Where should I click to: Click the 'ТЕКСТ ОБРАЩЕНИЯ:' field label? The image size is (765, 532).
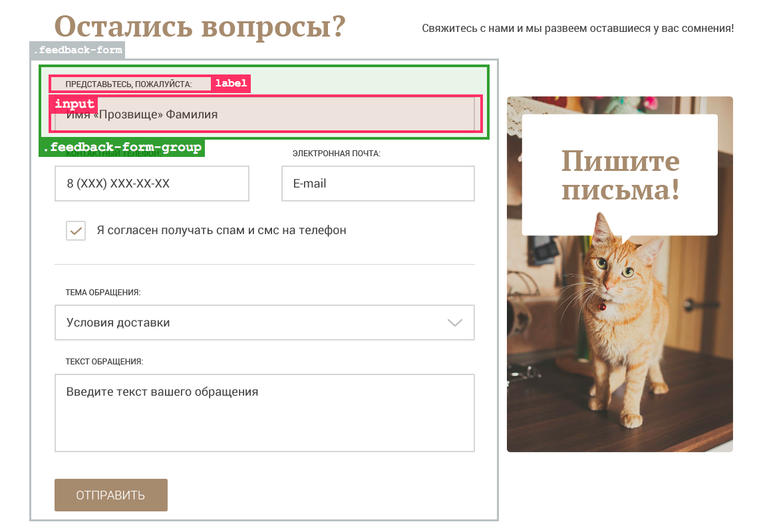coord(104,362)
